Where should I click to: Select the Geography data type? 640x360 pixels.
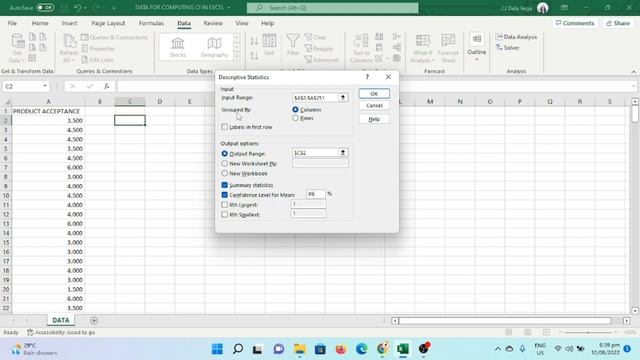[x=214, y=47]
